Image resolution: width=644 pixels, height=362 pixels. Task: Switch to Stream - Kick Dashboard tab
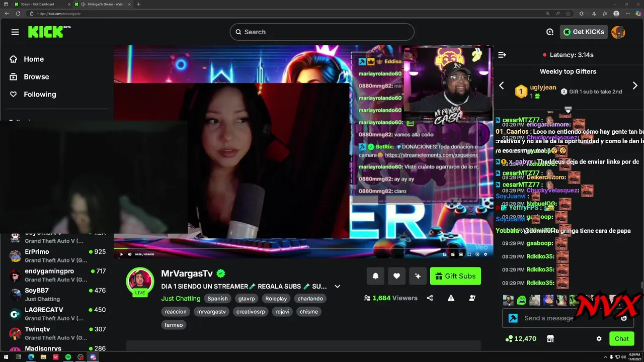point(41,4)
